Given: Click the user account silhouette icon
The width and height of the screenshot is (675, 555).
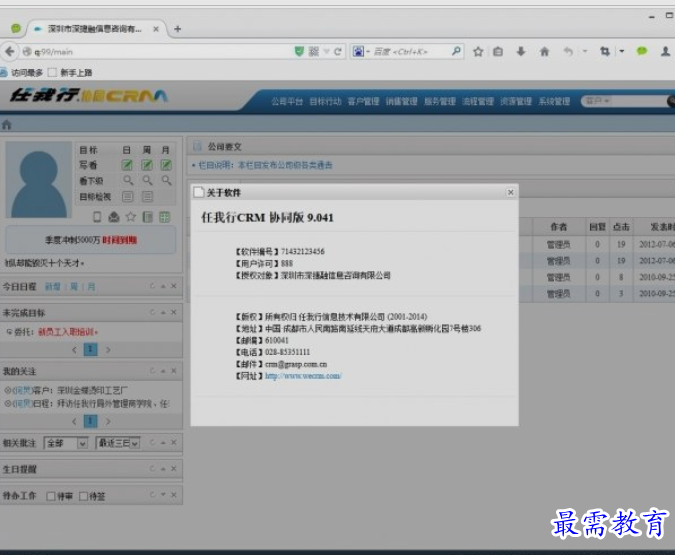Looking at the screenshot, I should (x=665, y=52).
